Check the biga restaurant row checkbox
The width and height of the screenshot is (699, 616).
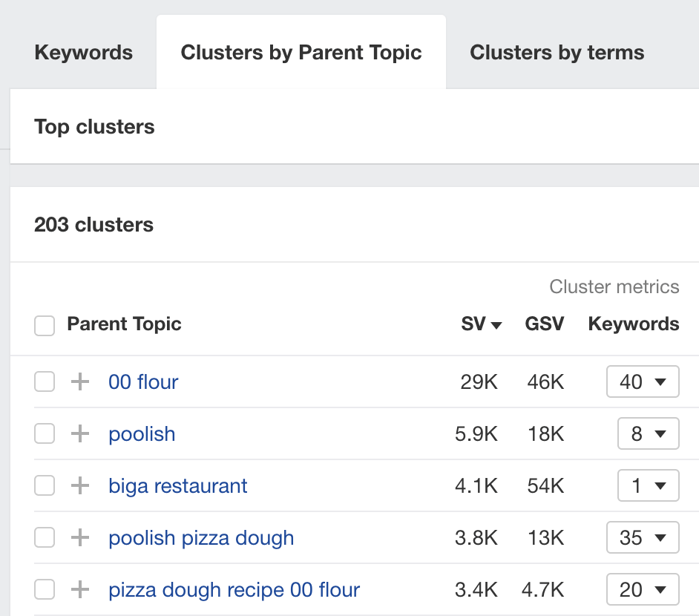[45, 485]
